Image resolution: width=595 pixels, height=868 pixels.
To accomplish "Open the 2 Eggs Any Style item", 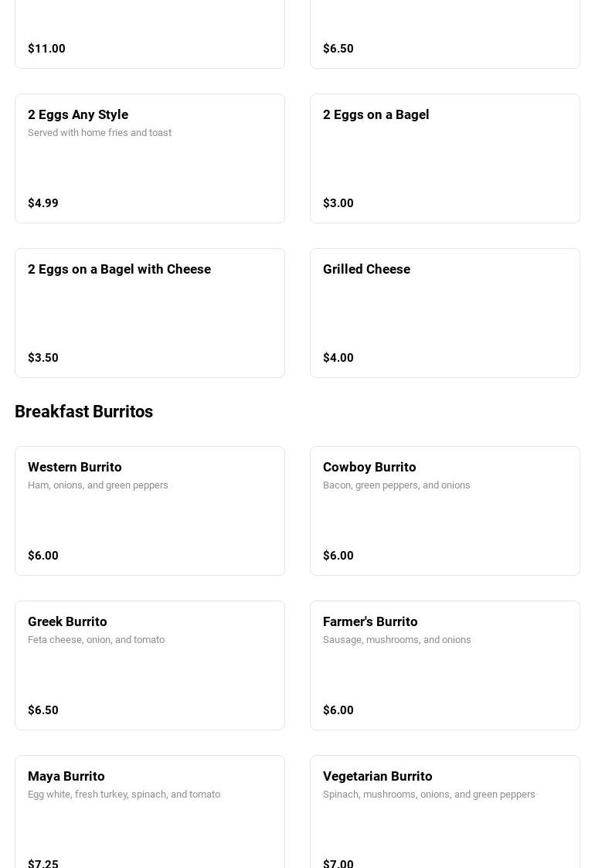I will [150, 158].
